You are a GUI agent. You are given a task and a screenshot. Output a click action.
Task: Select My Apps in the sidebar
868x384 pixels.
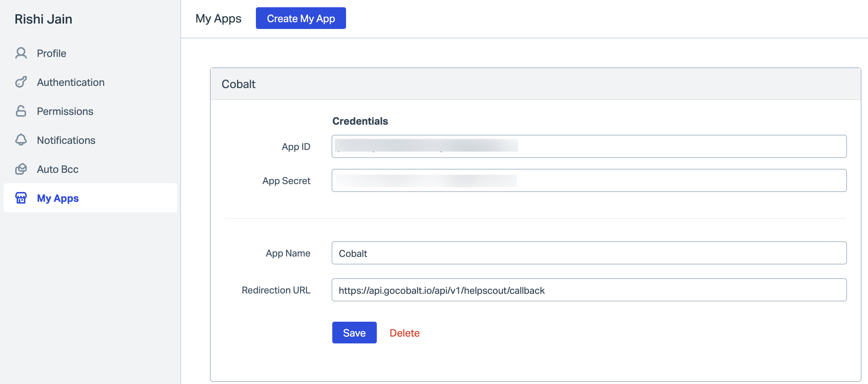tap(90, 198)
